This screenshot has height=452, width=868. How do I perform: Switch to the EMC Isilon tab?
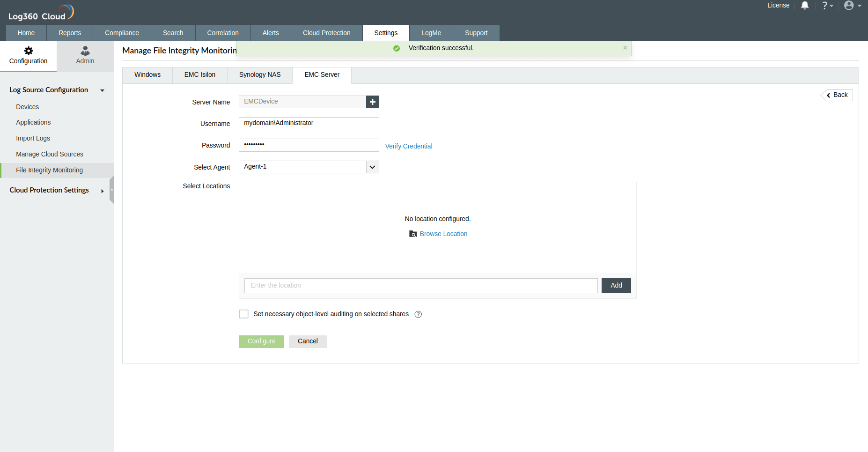(199, 74)
